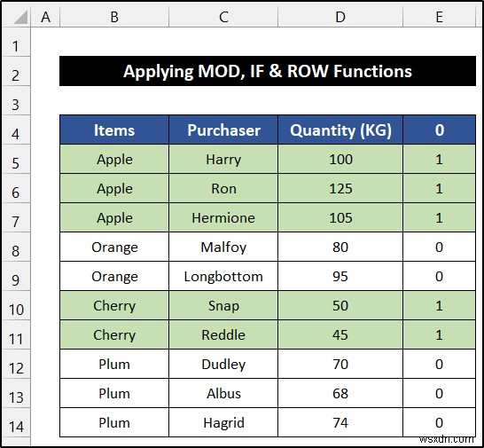Select the cell containing Hagrid
Image resolution: width=484 pixels, height=448 pixels.
(x=223, y=423)
